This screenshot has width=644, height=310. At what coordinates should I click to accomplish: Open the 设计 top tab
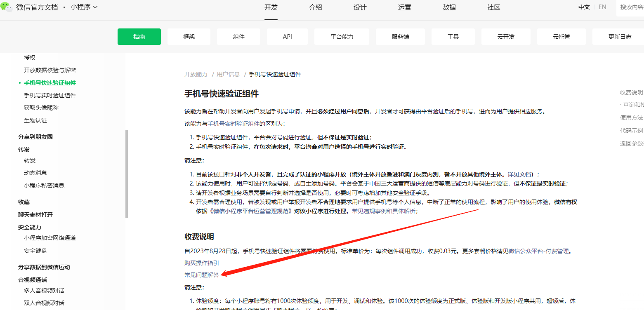[360, 7]
